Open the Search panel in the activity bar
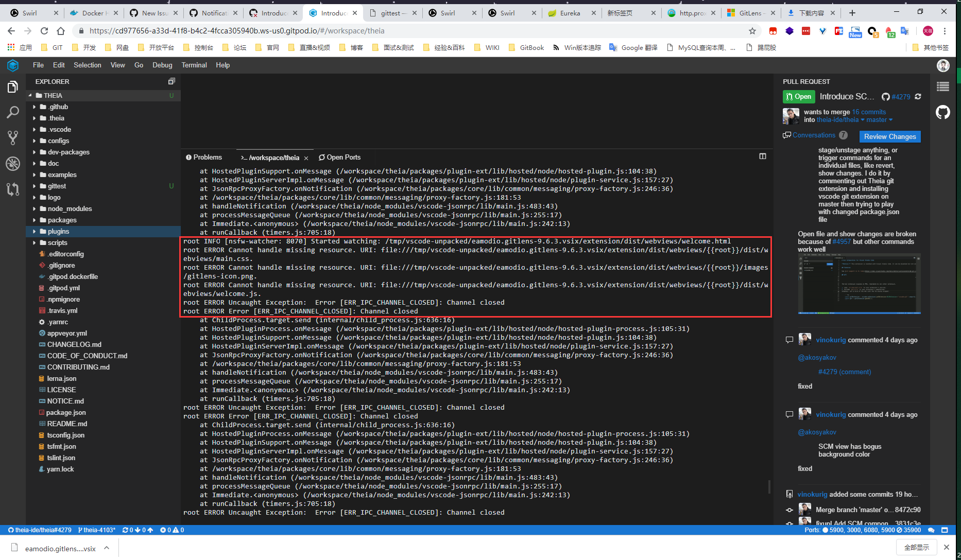 13,112
